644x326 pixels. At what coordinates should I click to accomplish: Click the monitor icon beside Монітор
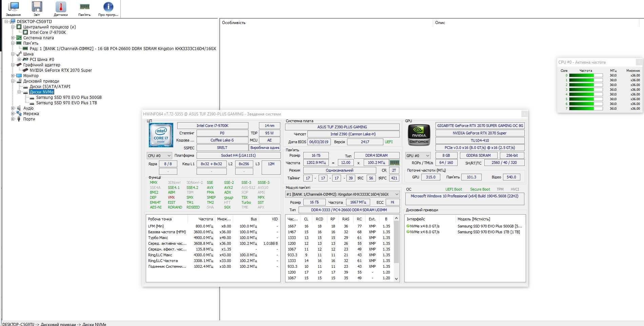[x=19, y=75]
